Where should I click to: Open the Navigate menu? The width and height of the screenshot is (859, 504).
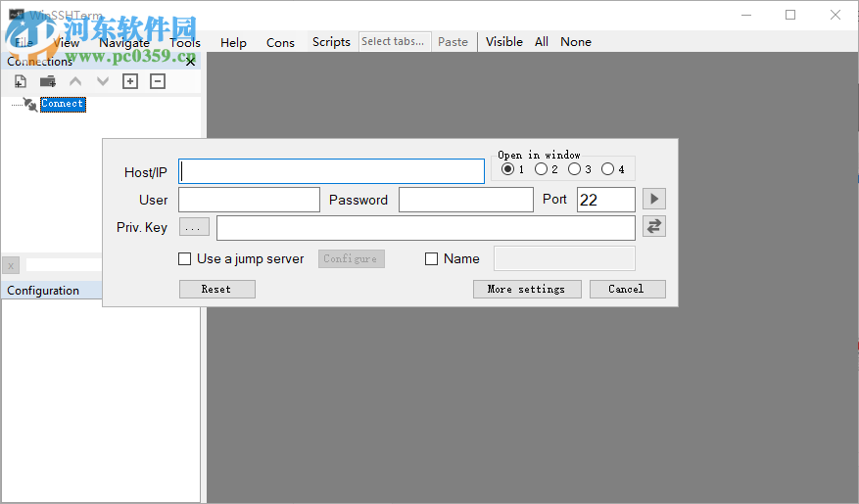tap(124, 42)
